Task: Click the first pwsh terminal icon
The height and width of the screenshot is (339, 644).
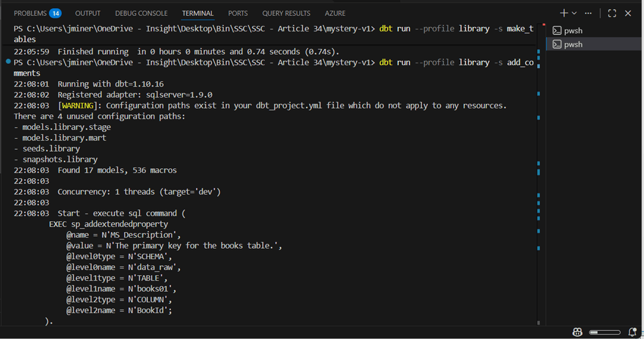Action: pos(557,31)
